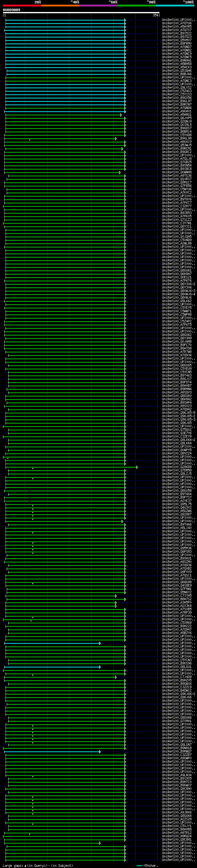197x868 pixels.
Task: Open hit UniRef100_B9I523
Action: 177,37
